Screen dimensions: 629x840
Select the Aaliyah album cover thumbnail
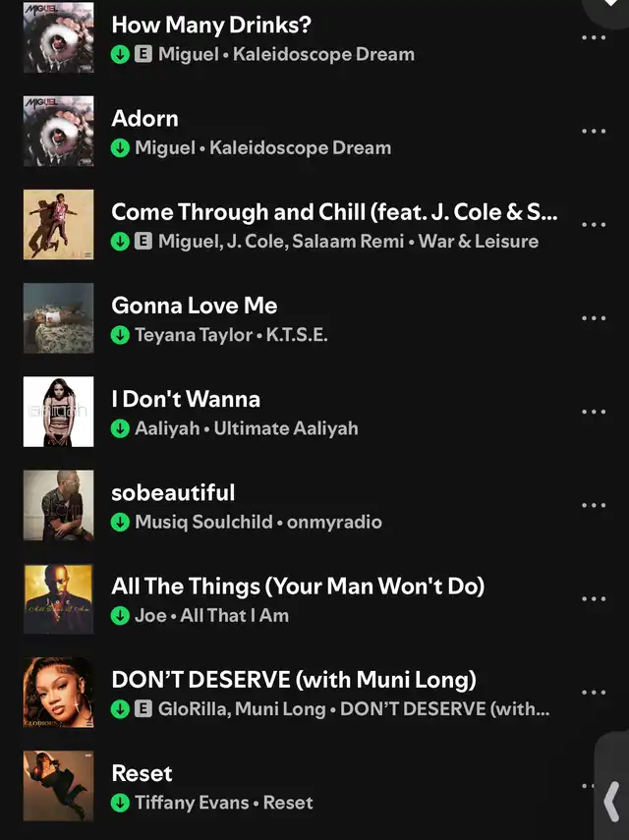coord(58,412)
